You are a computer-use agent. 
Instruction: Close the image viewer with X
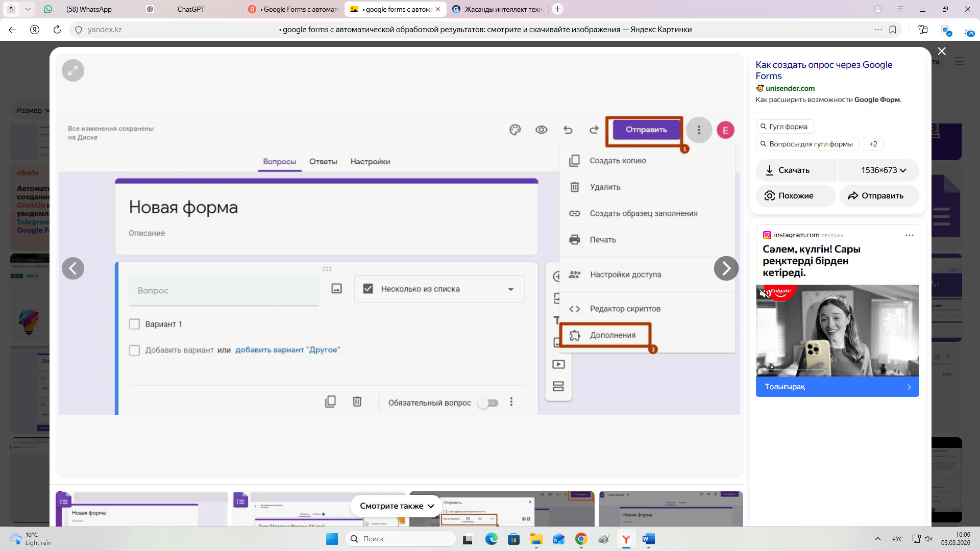(942, 51)
